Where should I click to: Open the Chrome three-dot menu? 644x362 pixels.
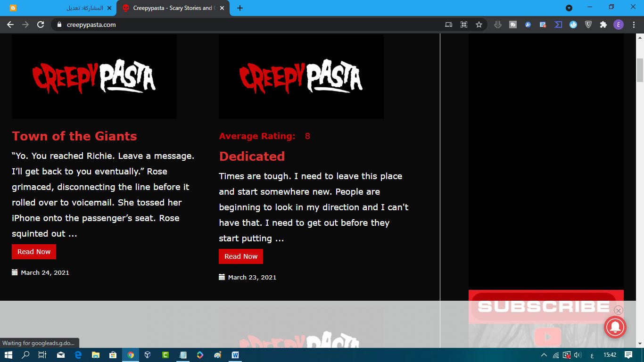click(x=634, y=25)
